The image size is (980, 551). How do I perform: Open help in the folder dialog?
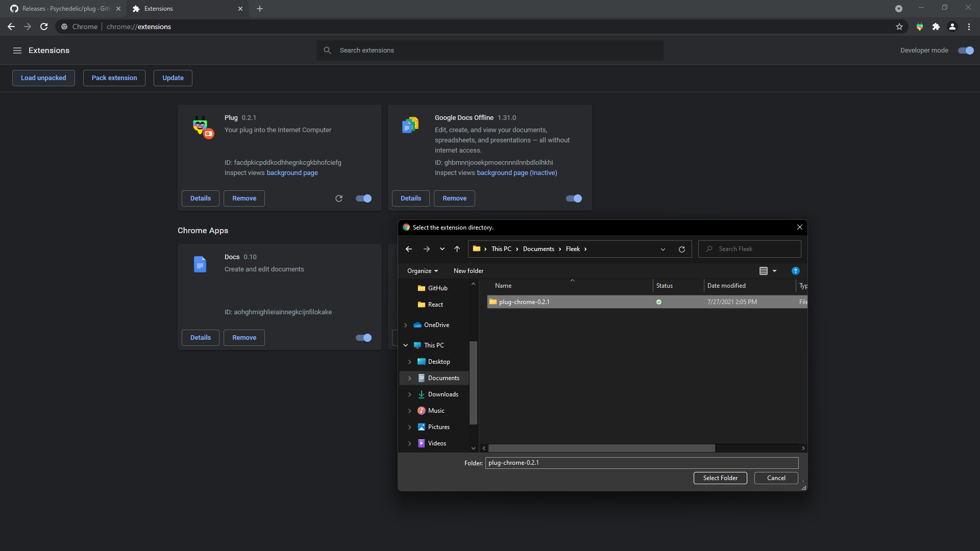[x=796, y=271]
